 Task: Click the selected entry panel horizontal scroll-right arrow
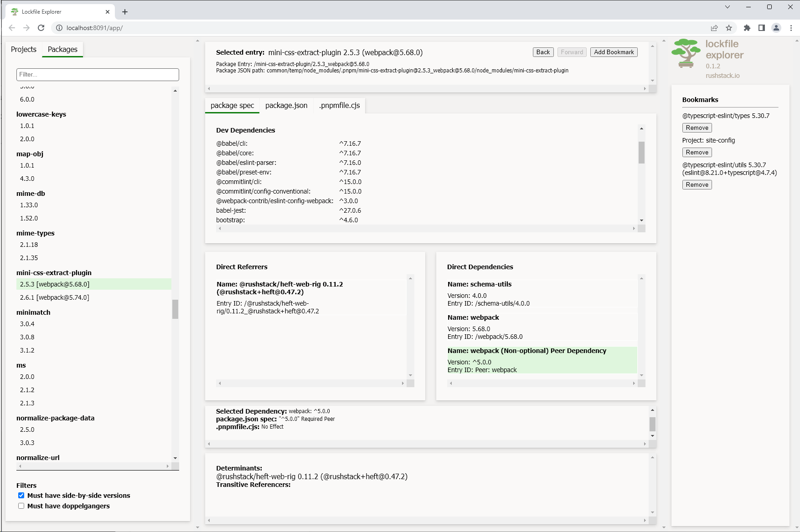645,88
